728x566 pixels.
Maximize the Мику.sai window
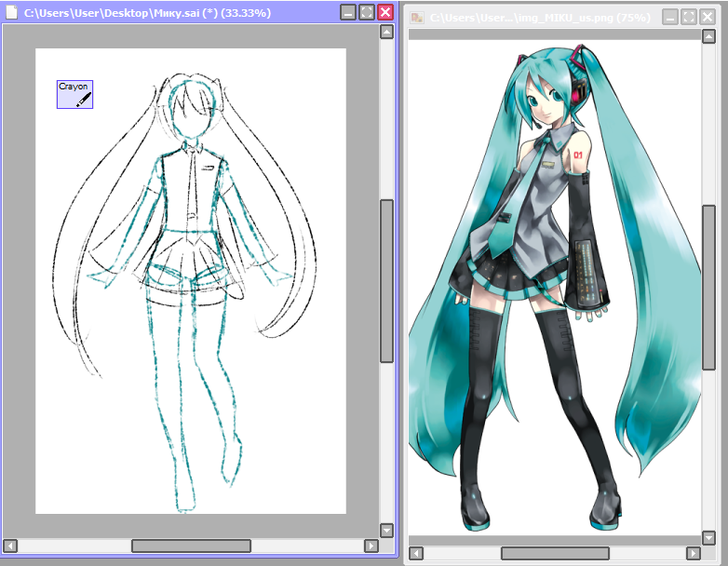click(x=367, y=12)
